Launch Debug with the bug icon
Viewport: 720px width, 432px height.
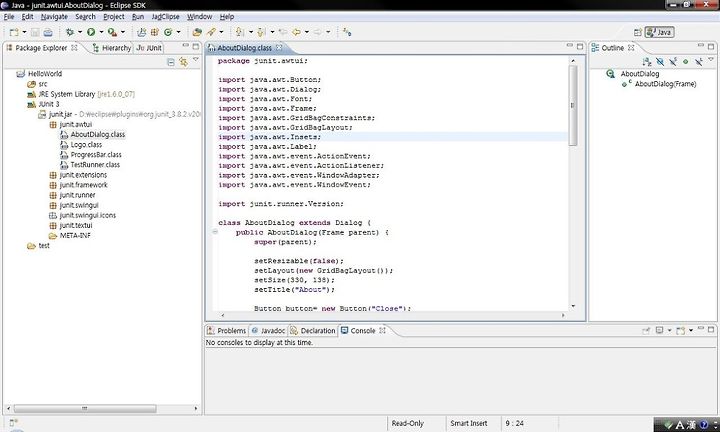tap(70, 32)
